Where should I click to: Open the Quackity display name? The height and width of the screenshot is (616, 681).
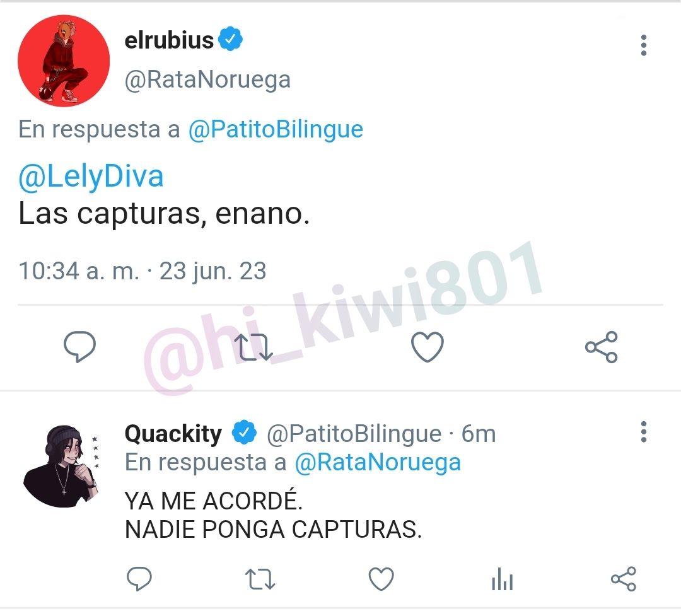point(173,434)
